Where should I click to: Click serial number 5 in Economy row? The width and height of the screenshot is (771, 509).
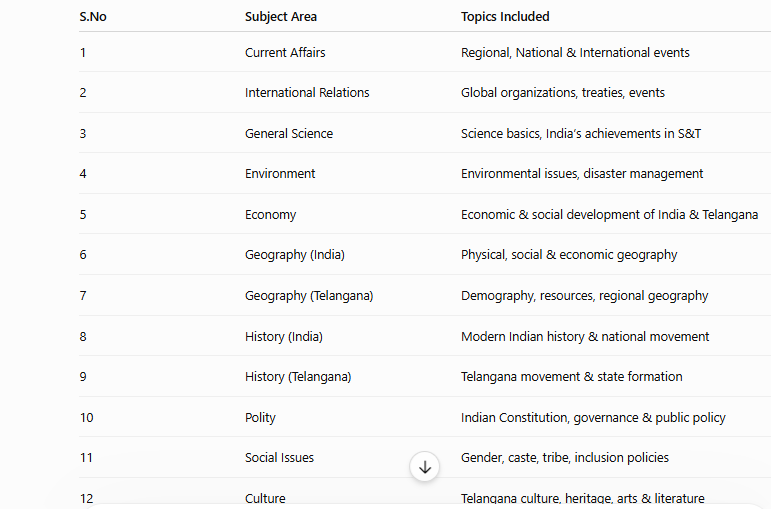click(83, 214)
